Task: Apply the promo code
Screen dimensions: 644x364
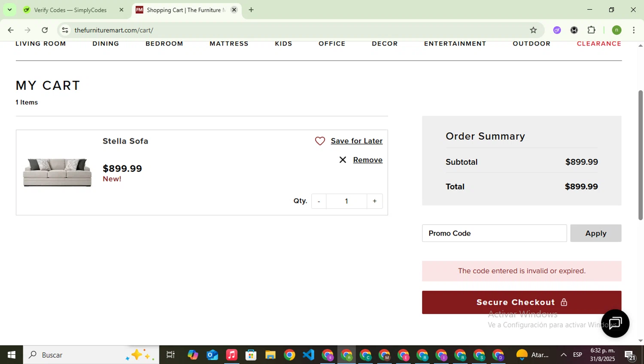Action: coord(595,233)
